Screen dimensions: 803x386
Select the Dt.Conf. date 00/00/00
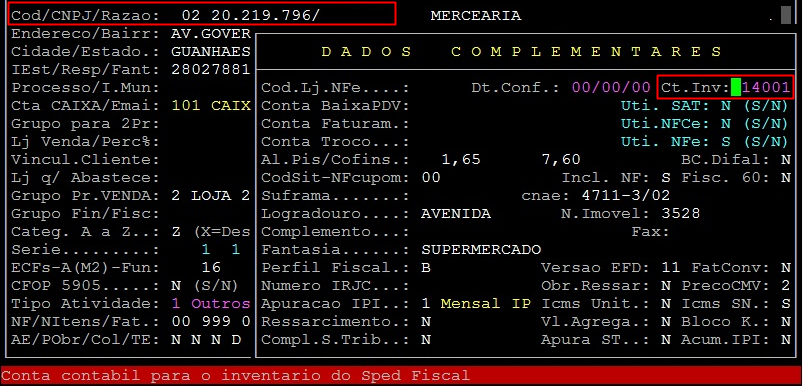click(x=611, y=88)
